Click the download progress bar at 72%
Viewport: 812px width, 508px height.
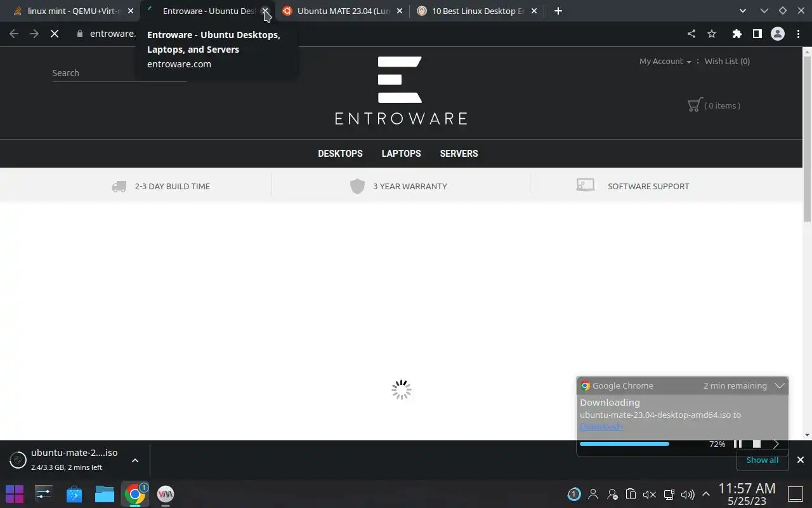click(640, 444)
